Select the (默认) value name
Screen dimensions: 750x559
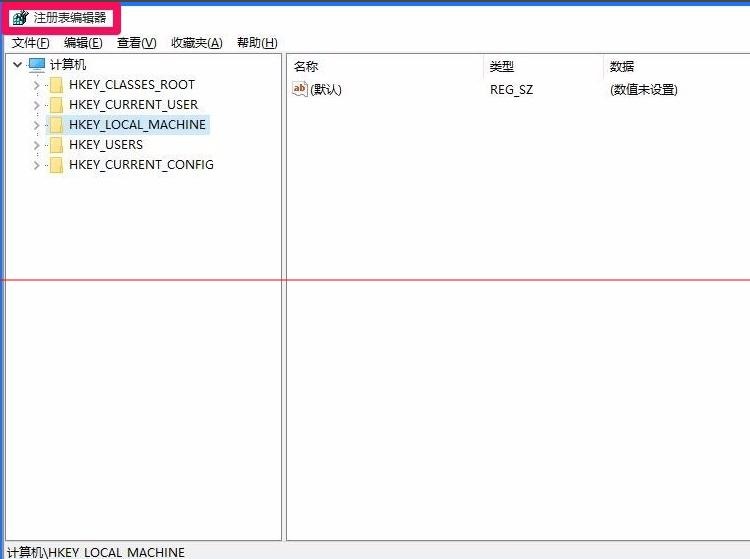(x=326, y=89)
